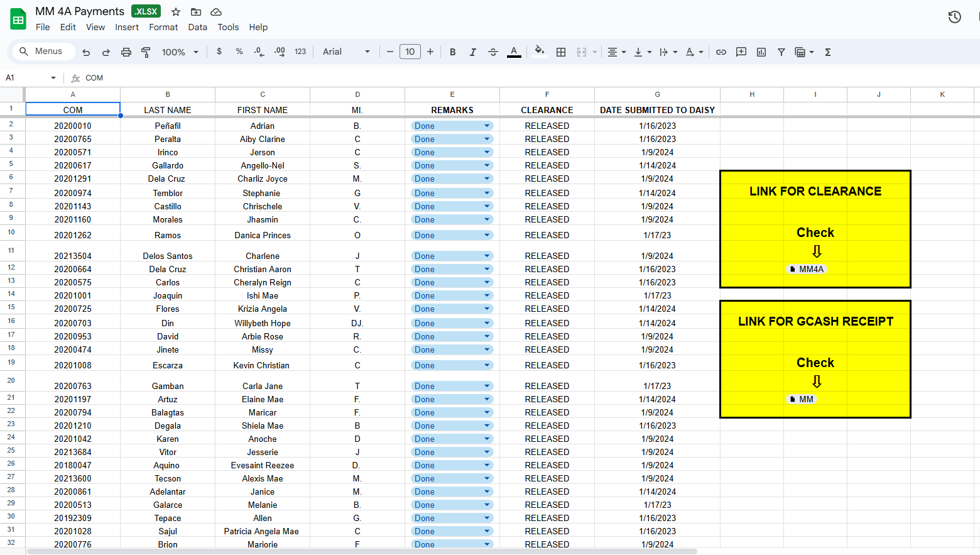Click the horizontal scrollbar
980x555 pixels.
pyautogui.click(x=362, y=551)
